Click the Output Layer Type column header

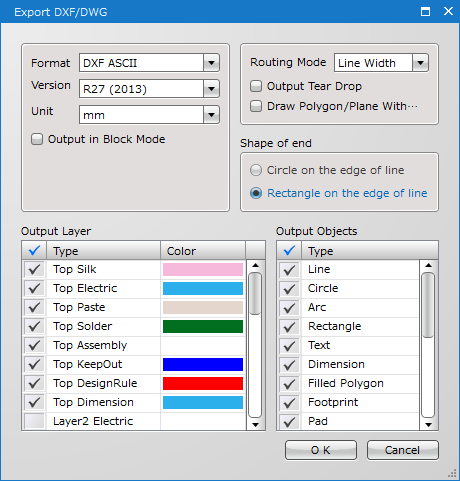coord(103,250)
